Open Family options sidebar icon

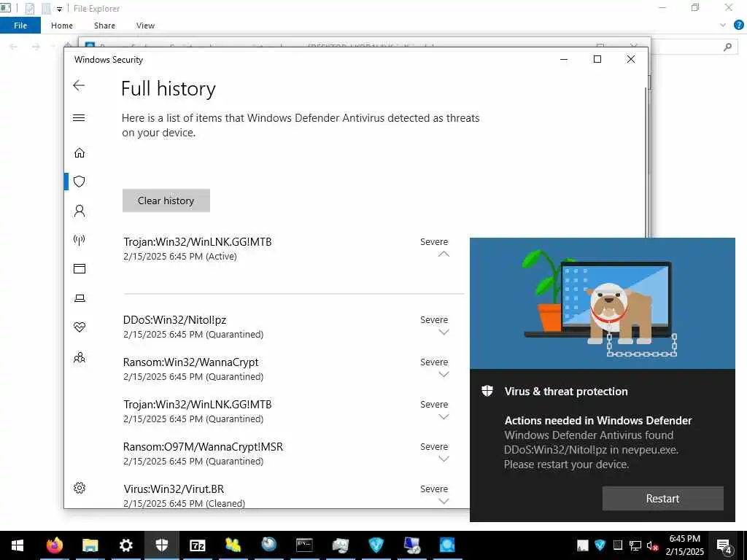80,357
